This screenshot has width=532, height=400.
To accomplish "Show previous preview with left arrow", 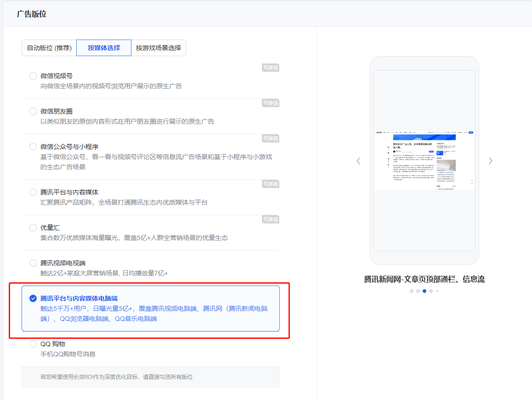I will (x=358, y=161).
